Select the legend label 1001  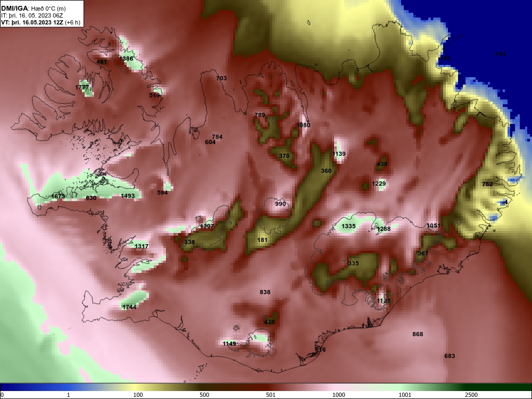click(405, 395)
